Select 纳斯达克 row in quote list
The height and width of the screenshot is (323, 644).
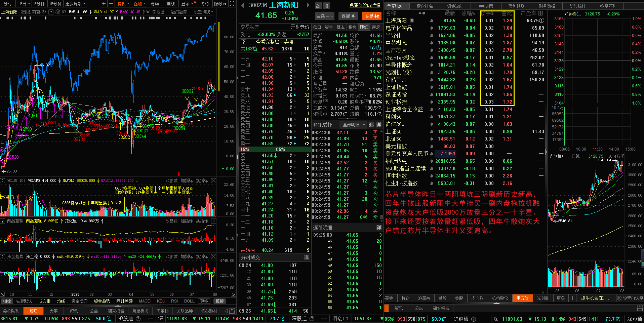pyautogui.click(x=465, y=161)
